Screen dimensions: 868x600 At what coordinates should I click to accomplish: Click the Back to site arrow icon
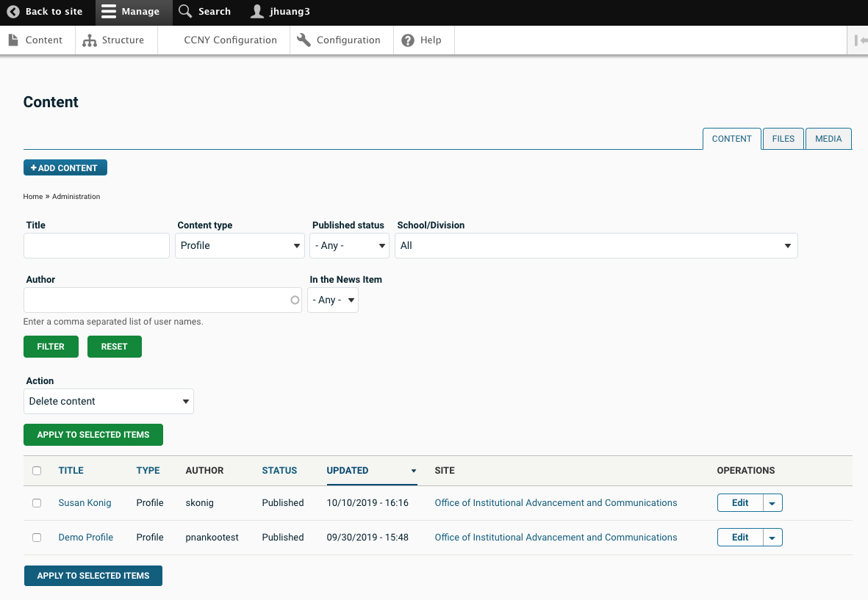click(13, 12)
